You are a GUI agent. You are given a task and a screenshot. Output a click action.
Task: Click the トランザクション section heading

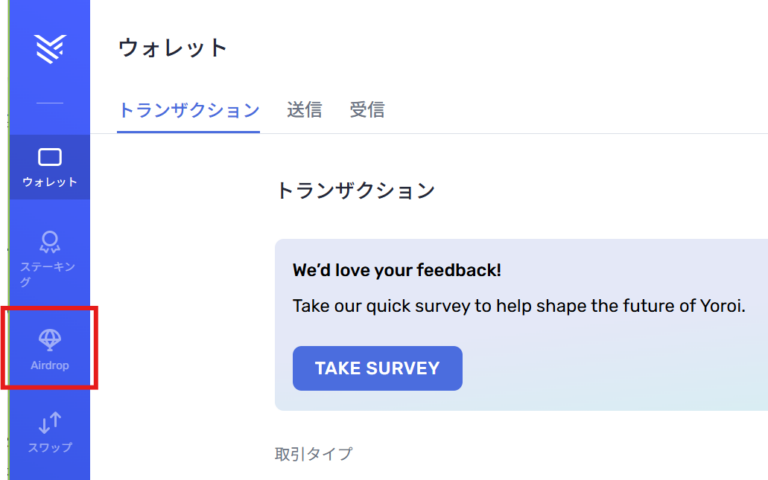355,190
